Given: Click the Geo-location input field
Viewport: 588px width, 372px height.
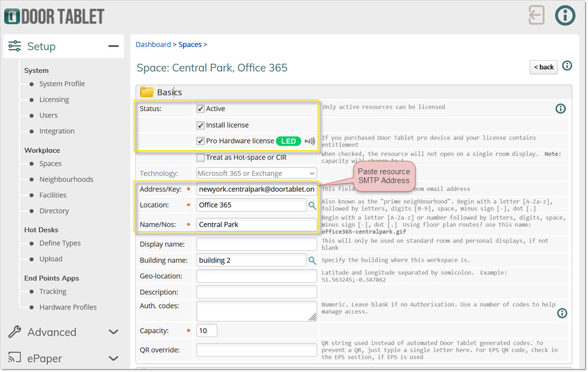Looking at the screenshot, I should [x=256, y=276].
